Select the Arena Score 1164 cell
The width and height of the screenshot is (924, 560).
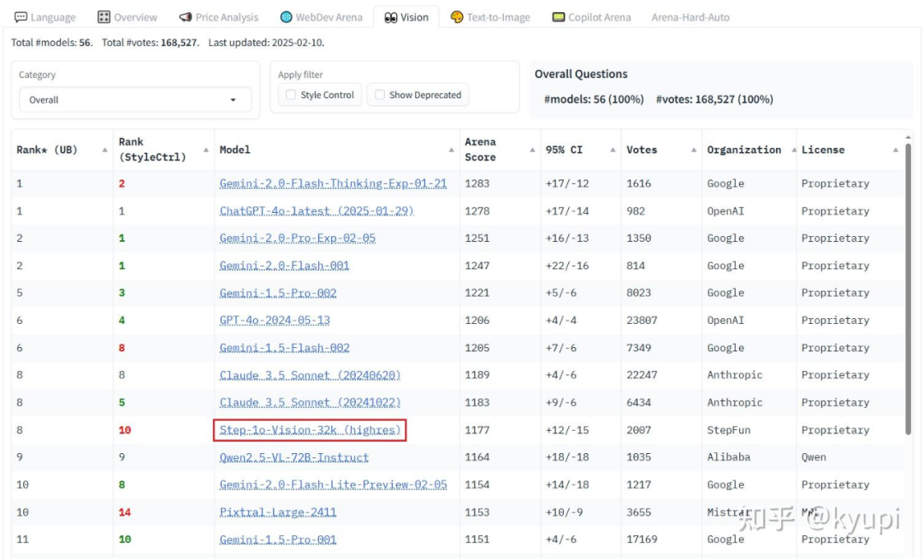[x=477, y=457]
